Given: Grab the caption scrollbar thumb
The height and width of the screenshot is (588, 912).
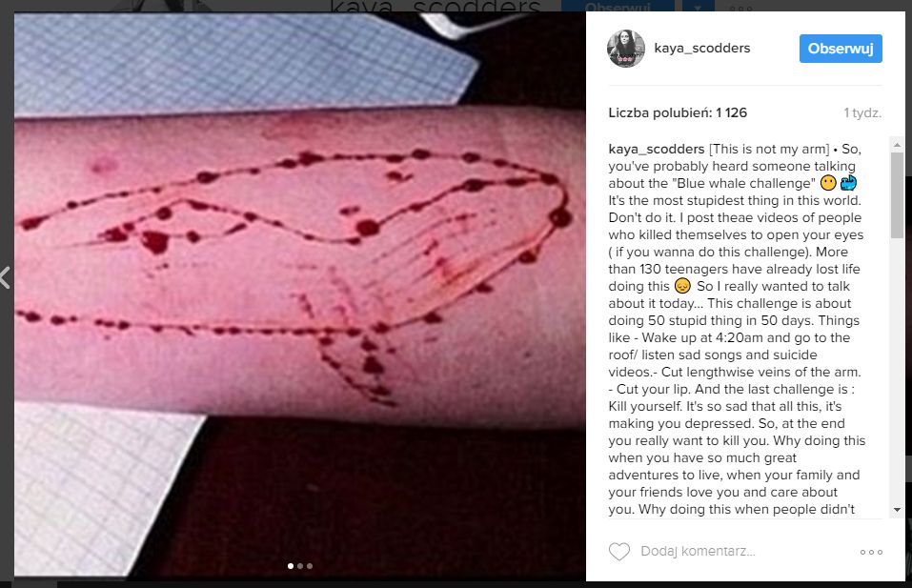Looking at the screenshot, I should [897, 194].
